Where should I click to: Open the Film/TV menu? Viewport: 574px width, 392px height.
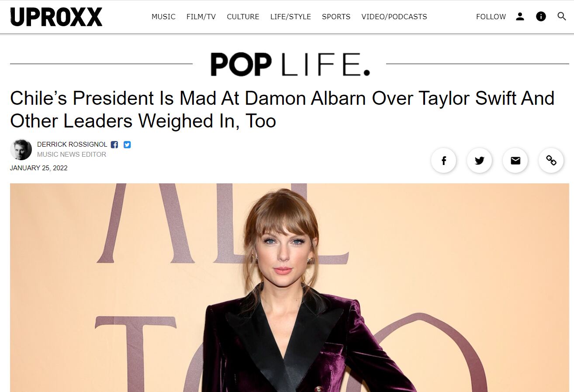(201, 17)
